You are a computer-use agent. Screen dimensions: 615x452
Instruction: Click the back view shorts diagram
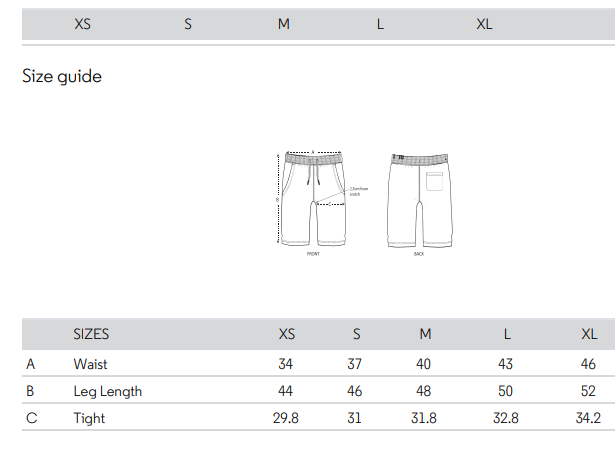pos(420,200)
